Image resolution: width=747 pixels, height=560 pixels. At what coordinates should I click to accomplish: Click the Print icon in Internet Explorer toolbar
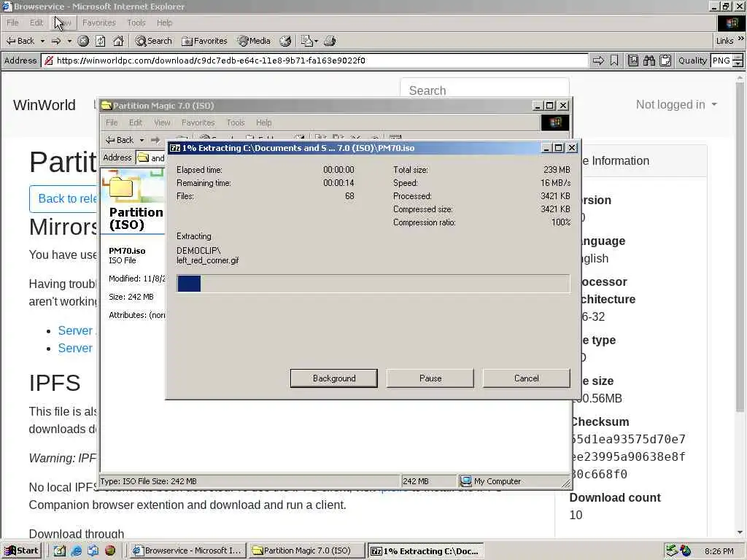point(330,41)
